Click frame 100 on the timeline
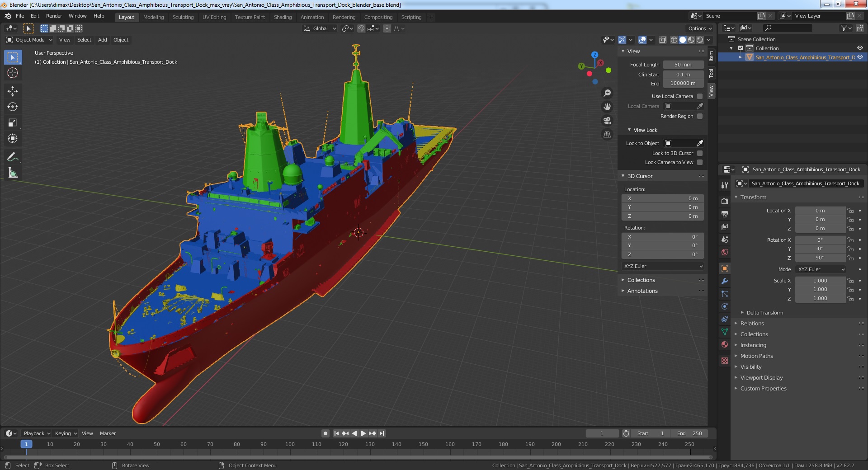 tap(290, 444)
